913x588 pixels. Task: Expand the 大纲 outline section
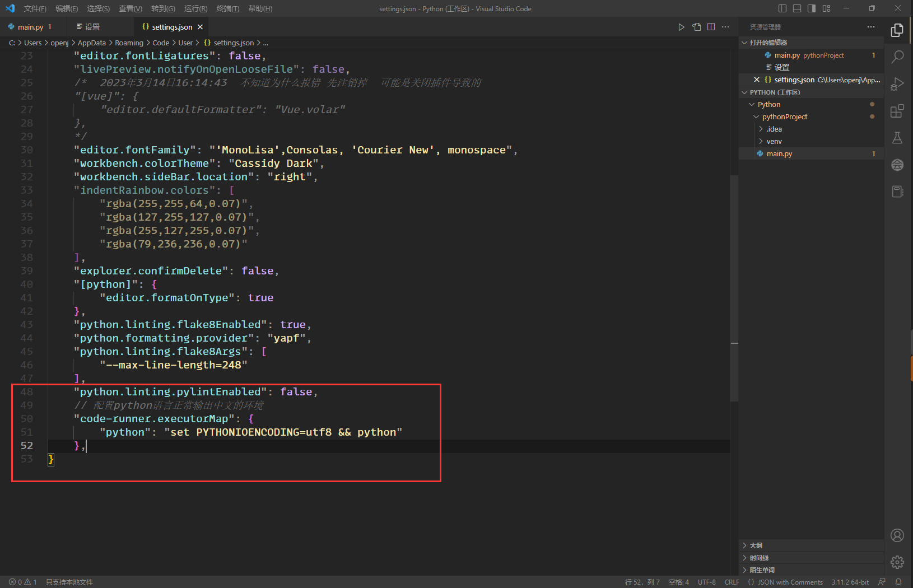[811, 545]
